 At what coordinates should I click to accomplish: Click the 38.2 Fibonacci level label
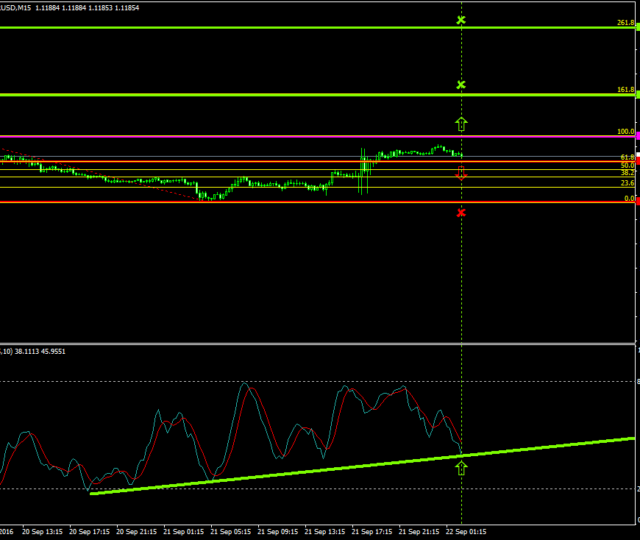coord(627,173)
